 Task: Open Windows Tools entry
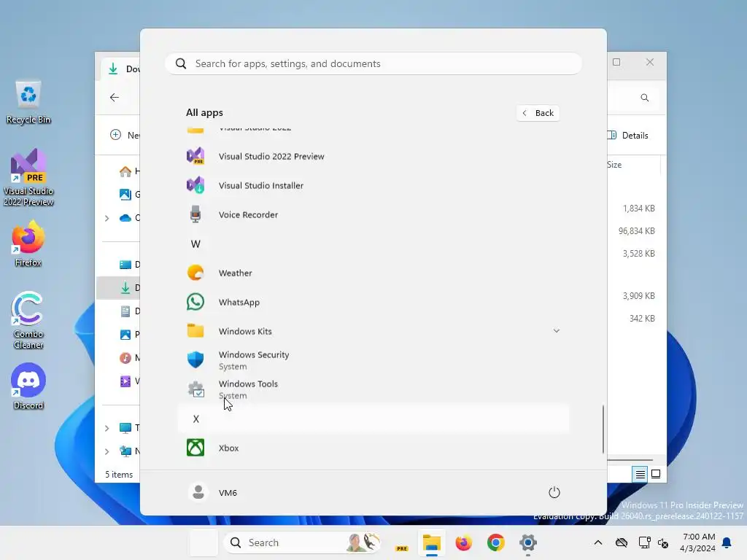click(373, 389)
